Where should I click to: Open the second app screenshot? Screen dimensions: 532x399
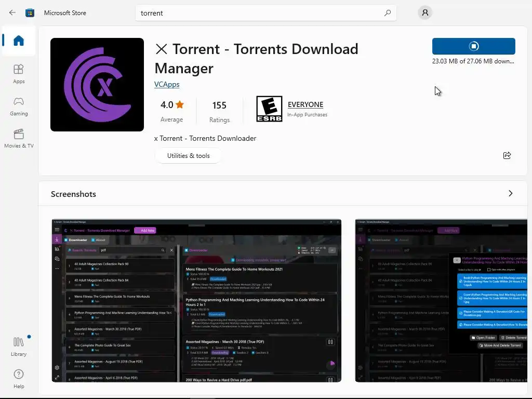[x=441, y=301]
